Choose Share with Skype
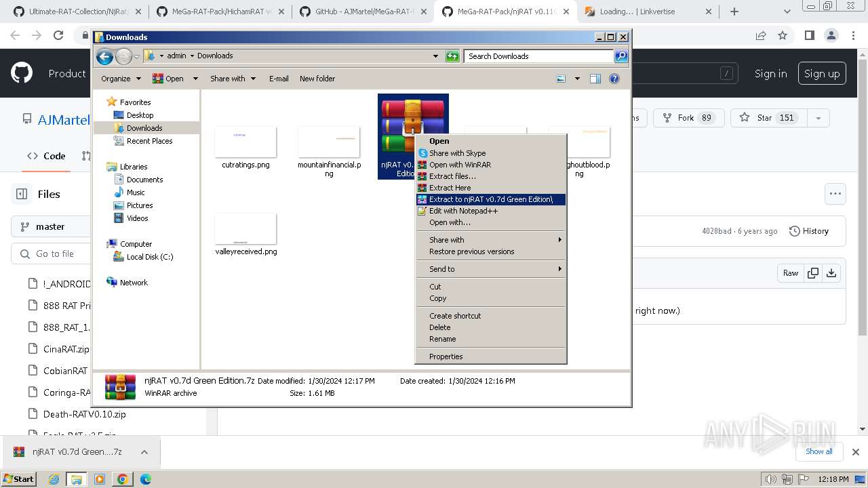 pos(491,153)
